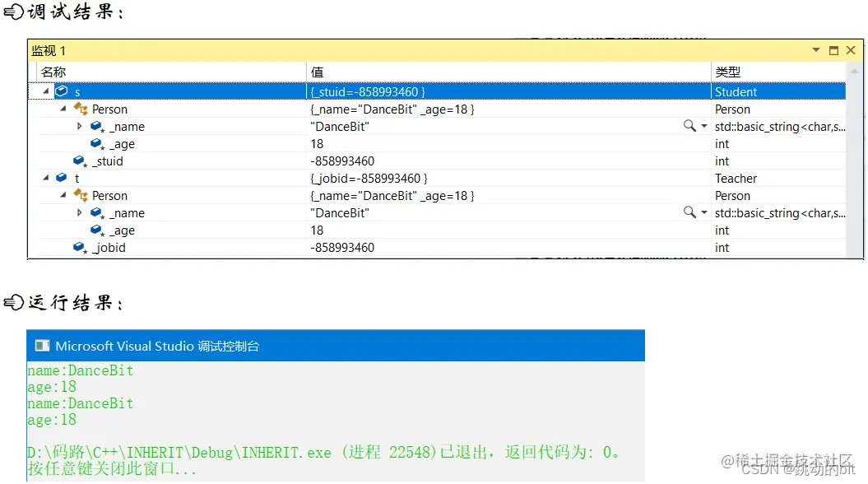
Task: Click the 名称 column header
Action: click(x=53, y=72)
